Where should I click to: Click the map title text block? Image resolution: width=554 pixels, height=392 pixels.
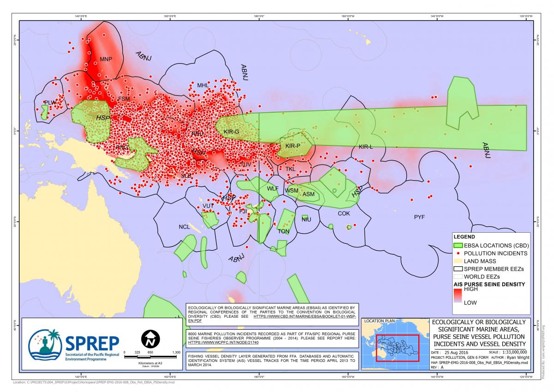point(478,333)
